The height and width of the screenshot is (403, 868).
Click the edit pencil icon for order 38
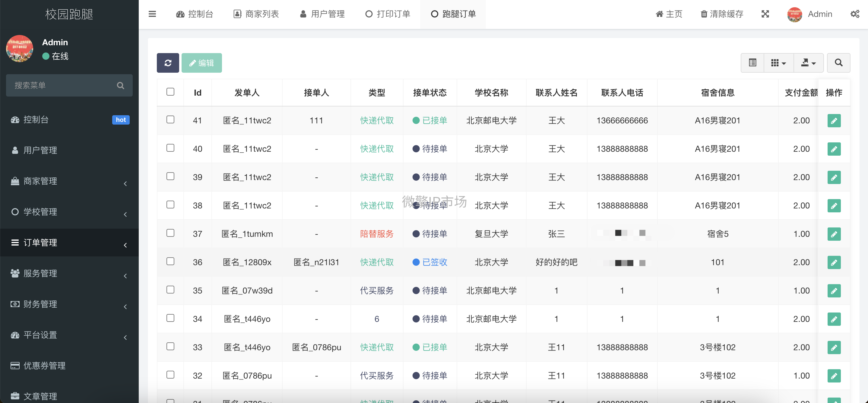(x=834, y=205)
